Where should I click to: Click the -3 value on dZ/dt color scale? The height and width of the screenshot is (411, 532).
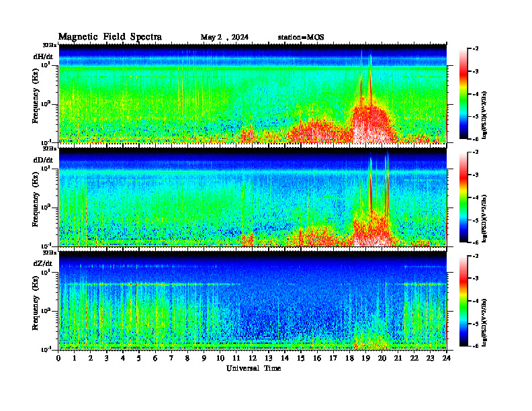pyautogui.click(x=476, y=279)
